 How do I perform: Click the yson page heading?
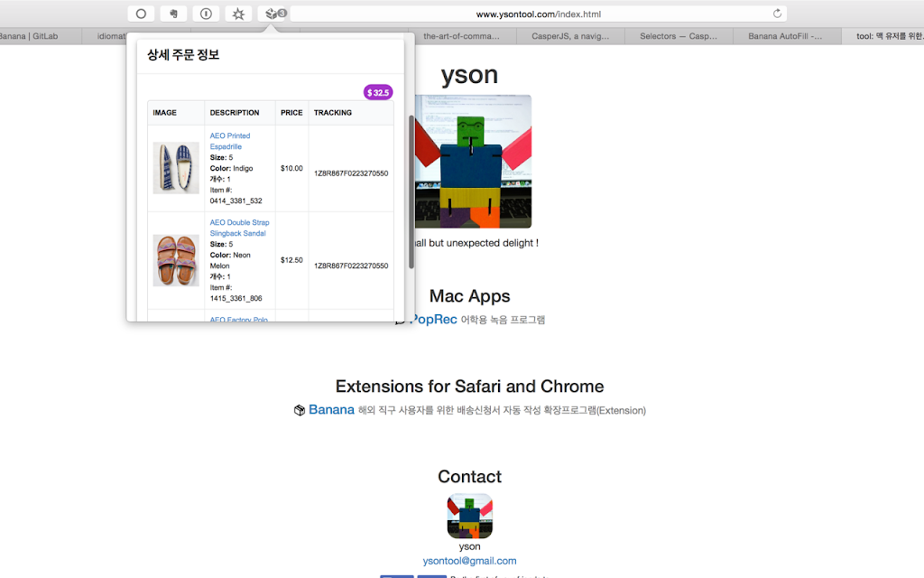[x=469, y=74]
